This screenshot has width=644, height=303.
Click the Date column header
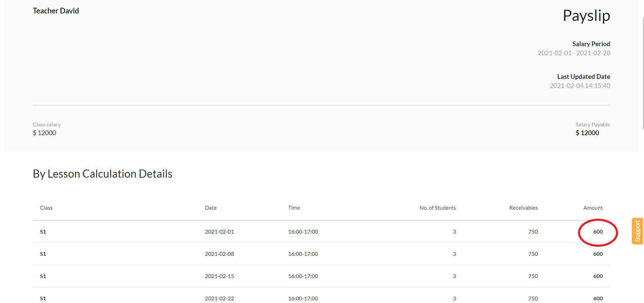coord(211,208)
